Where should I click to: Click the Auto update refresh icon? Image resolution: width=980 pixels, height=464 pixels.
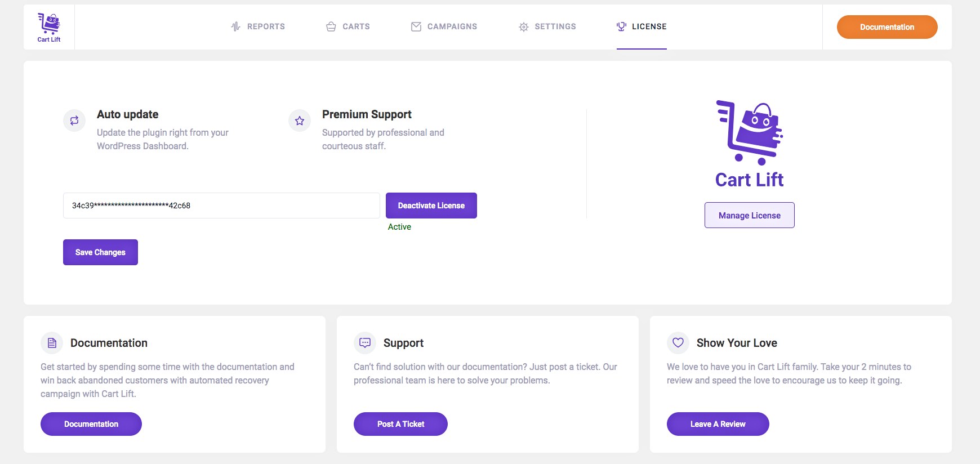click(x=74, y=121)
